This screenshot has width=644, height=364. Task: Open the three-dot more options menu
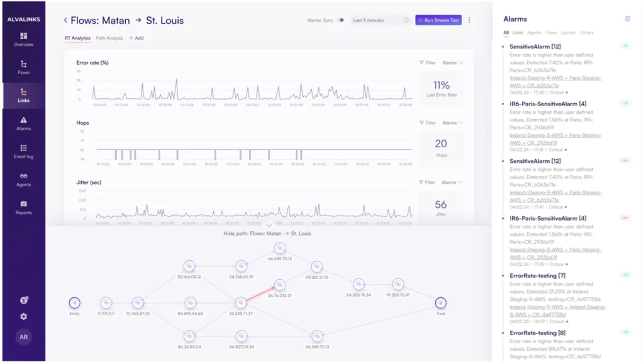coord(469,20)
